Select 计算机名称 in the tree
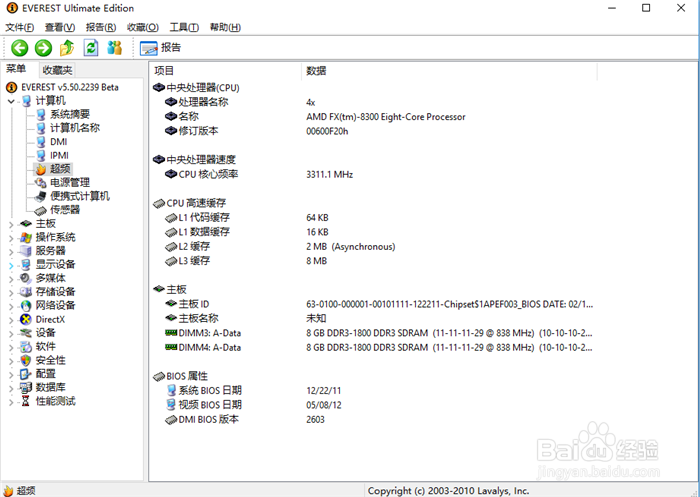Screen dimensions: 700x497 point(75,128)
